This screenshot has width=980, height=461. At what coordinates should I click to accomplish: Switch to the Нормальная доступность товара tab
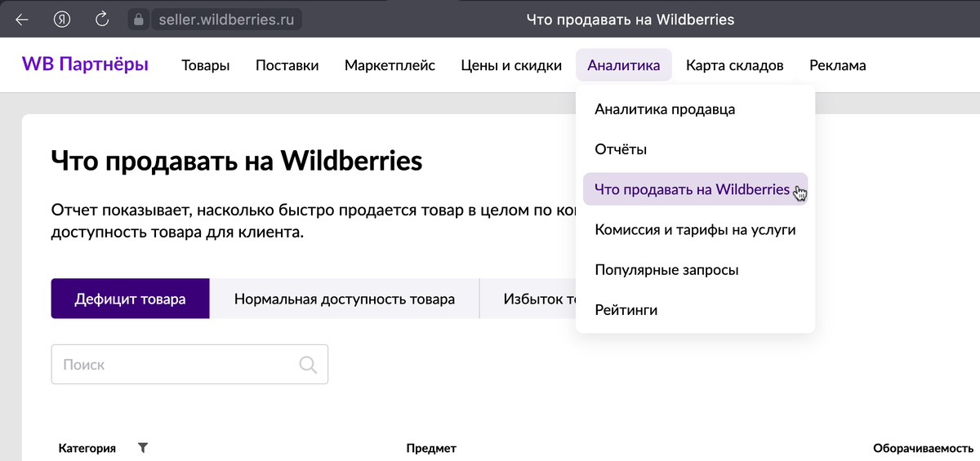[x=345, y=299]
